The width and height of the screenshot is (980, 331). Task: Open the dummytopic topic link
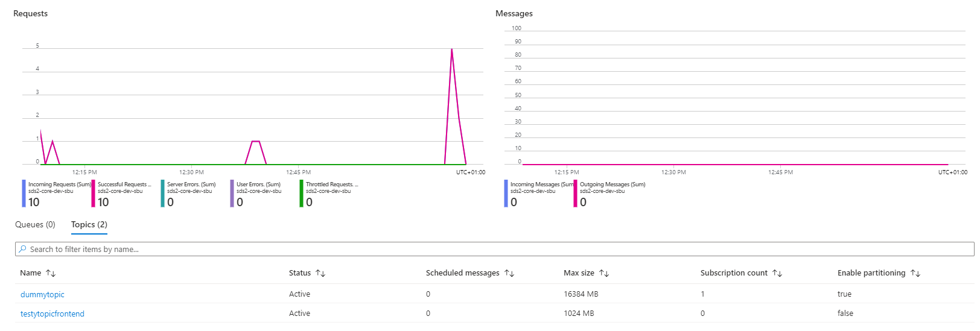[42, 294]
